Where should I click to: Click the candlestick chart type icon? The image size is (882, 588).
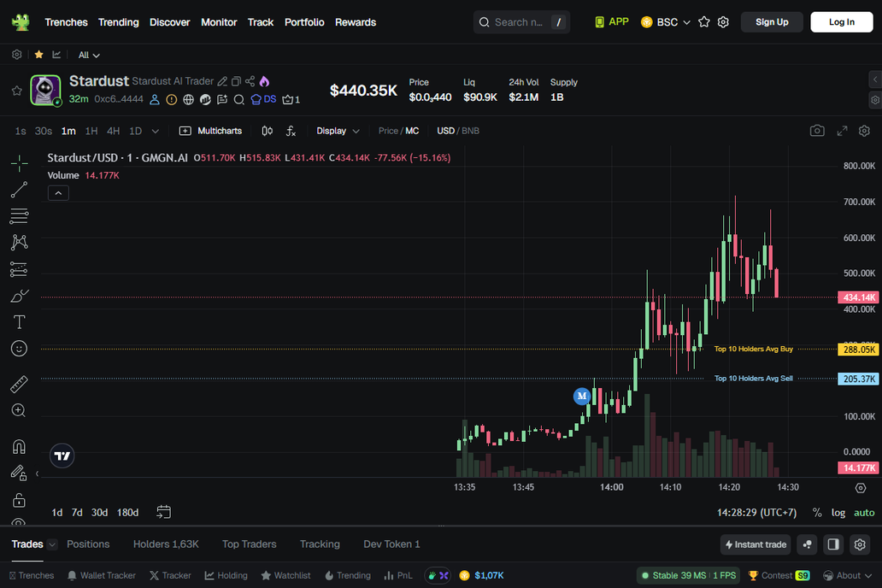coord(268,131)
